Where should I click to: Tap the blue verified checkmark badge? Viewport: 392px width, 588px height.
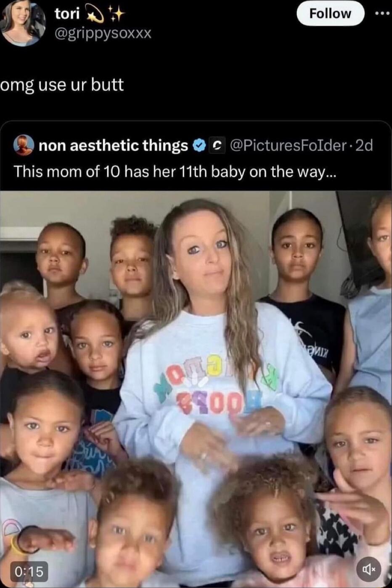pyautogui.click(x=198, y=146)
